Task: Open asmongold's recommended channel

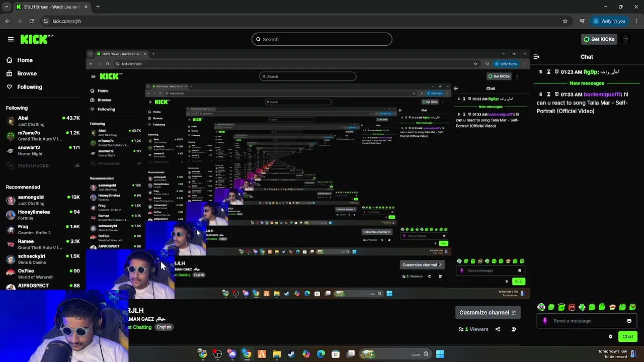Action: point(43,200)
